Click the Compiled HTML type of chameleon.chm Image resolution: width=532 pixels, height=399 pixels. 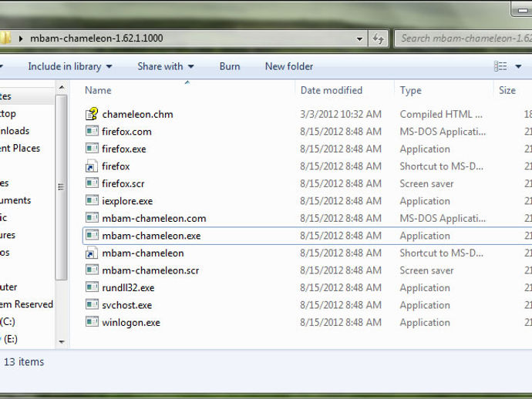click(441, 114)
